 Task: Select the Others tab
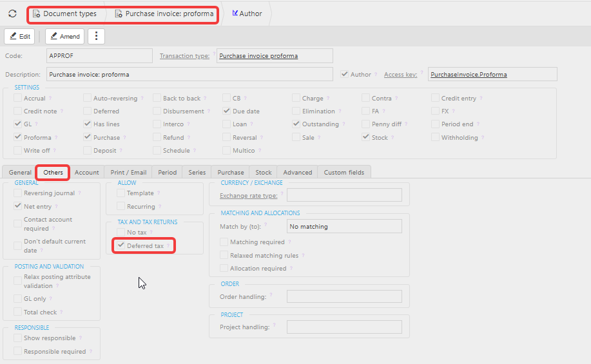click(53, 172)
